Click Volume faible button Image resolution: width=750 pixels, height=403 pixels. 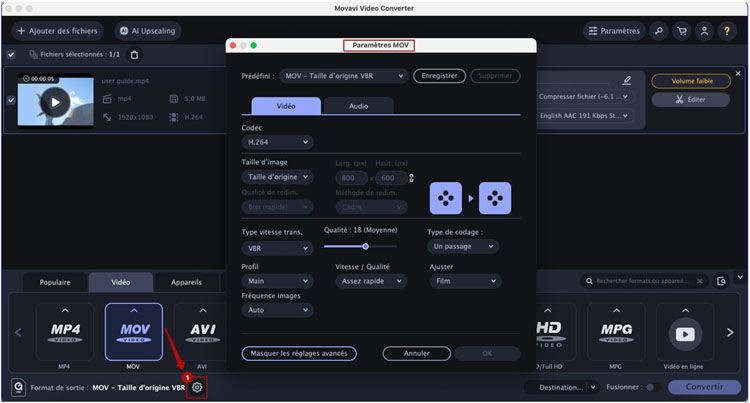(x=692, y=81)
